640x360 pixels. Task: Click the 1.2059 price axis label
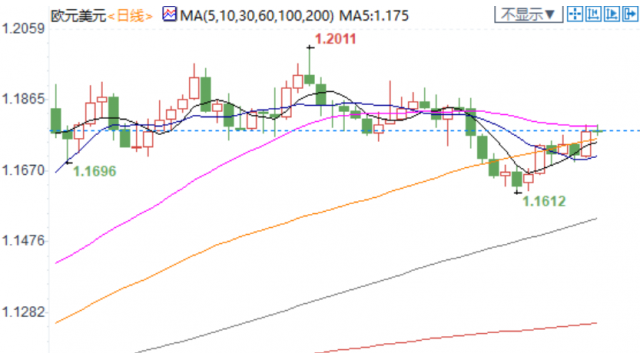[x=23, y=29]
